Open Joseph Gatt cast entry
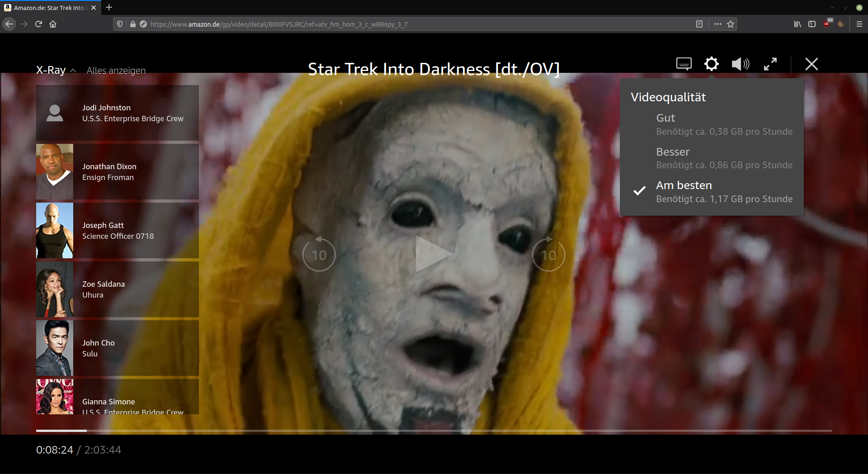The height and width of the screenshot is (474, 868). click(x=118, y=231)
